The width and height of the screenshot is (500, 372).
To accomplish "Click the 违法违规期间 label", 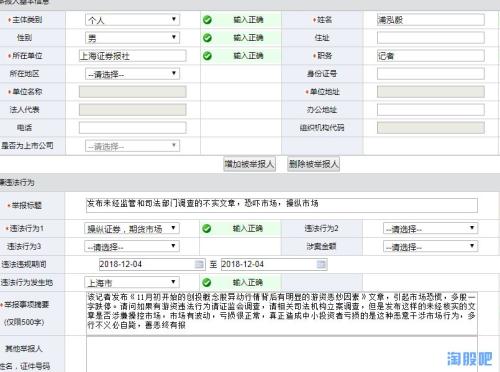I will pos(24,264).
